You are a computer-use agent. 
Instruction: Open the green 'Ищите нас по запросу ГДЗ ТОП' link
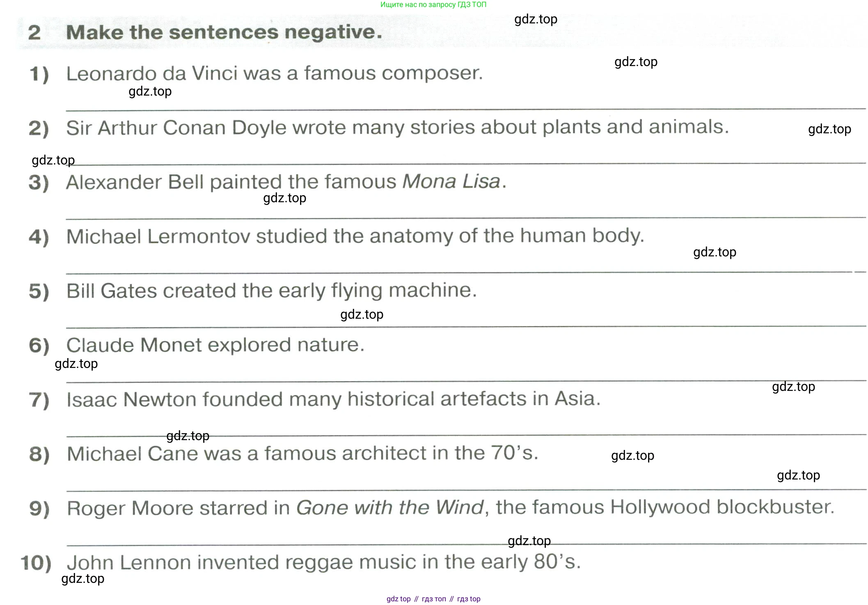[x=433, y=5]
